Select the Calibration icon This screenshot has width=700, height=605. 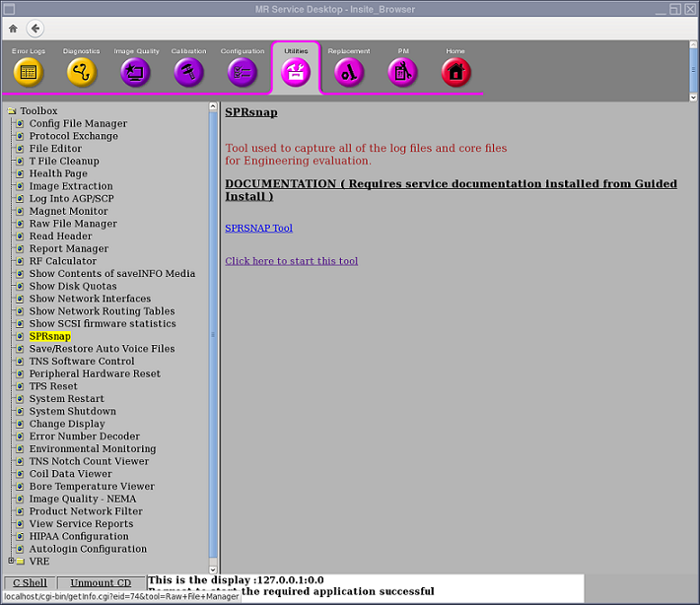[188, 72]
